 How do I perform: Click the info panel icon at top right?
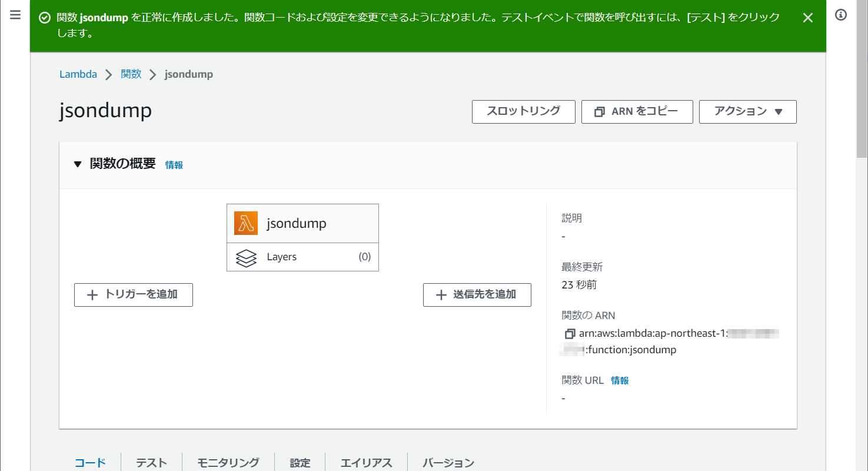tap(841, 15)
